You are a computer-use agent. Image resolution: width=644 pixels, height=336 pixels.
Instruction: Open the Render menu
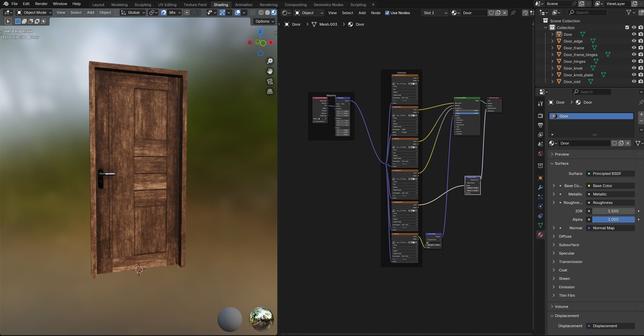click(41, 4)
